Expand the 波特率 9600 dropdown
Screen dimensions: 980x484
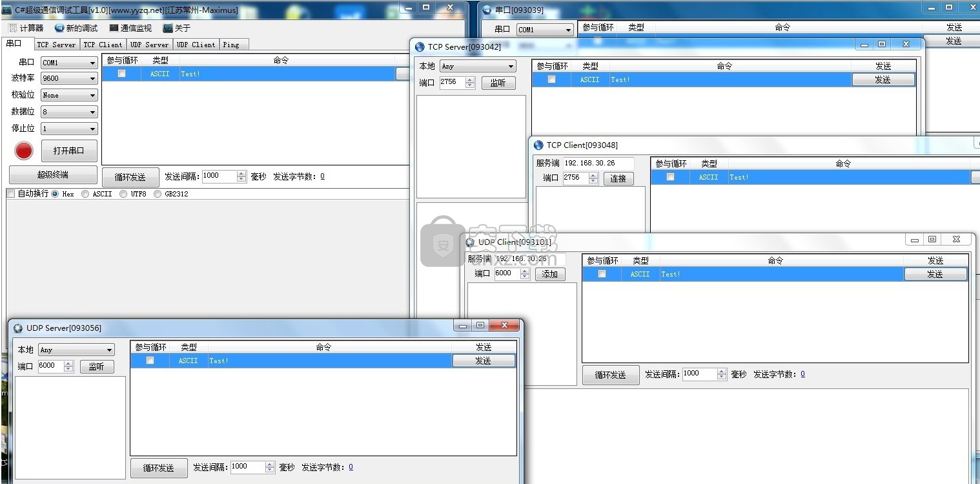[92, 78]
